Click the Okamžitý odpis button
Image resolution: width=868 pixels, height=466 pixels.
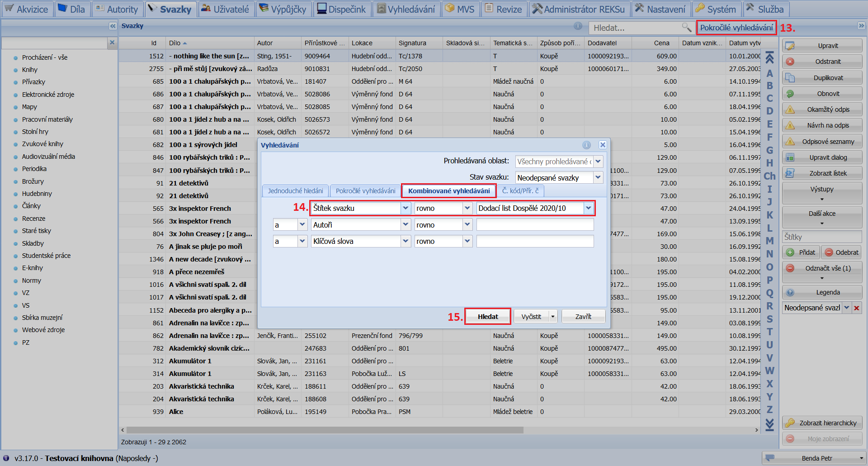822,109
